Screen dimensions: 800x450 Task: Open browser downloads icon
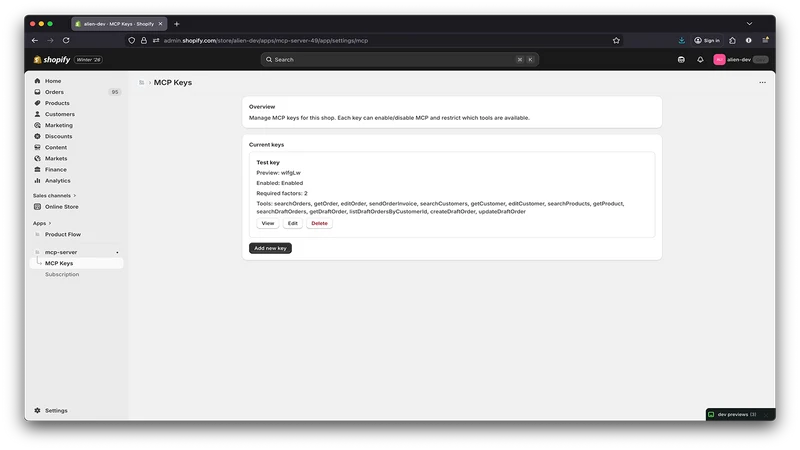click(682, 40)
